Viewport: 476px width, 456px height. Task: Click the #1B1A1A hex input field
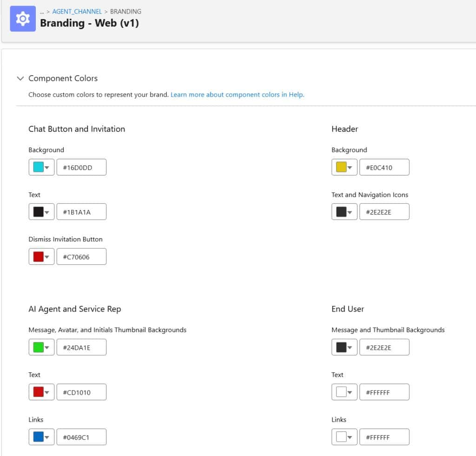coord(81,212)
